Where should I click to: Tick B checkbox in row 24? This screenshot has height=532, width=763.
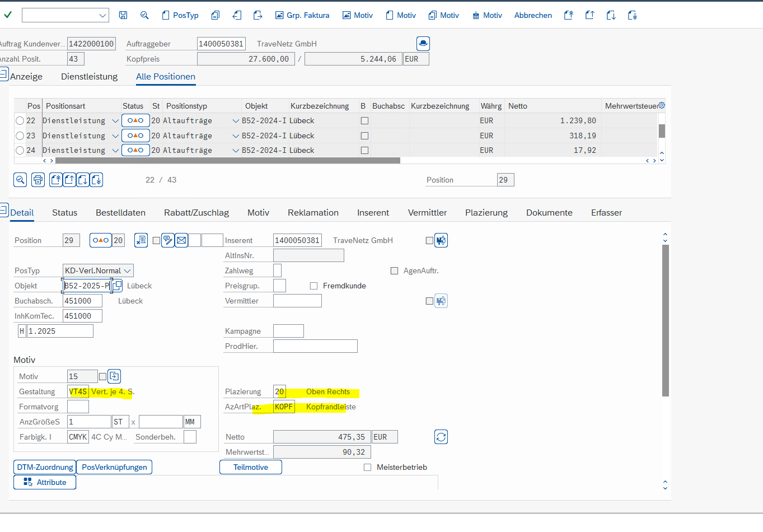tap(364, 150)
